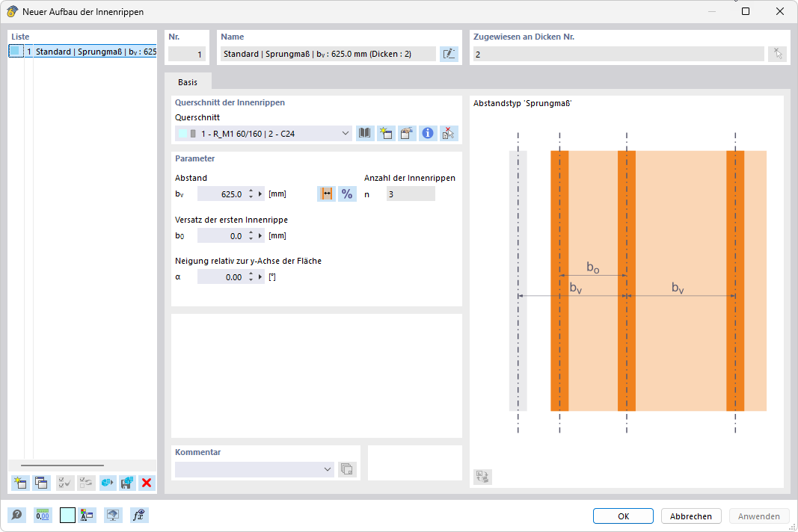The height and width of the screenshot is (532, 798).
Task: Delete list item with red X
Action: point(147,483)
